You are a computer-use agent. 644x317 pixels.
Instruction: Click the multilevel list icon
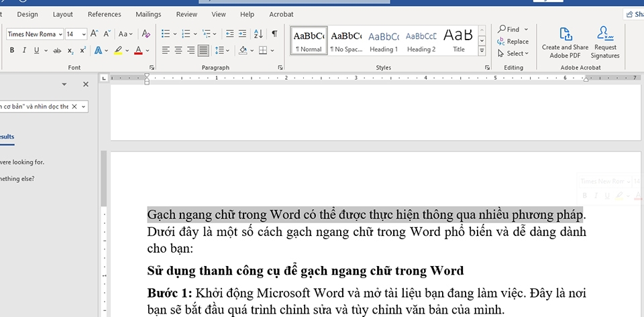click(x=207, y=34)
